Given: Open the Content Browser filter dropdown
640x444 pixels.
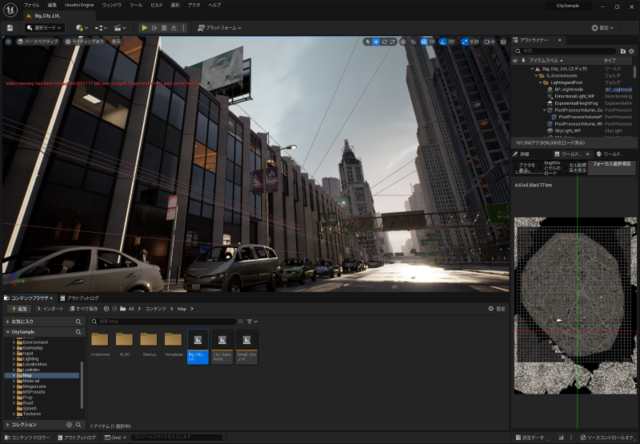Looking at the screenshot, I should coord(252,322).
